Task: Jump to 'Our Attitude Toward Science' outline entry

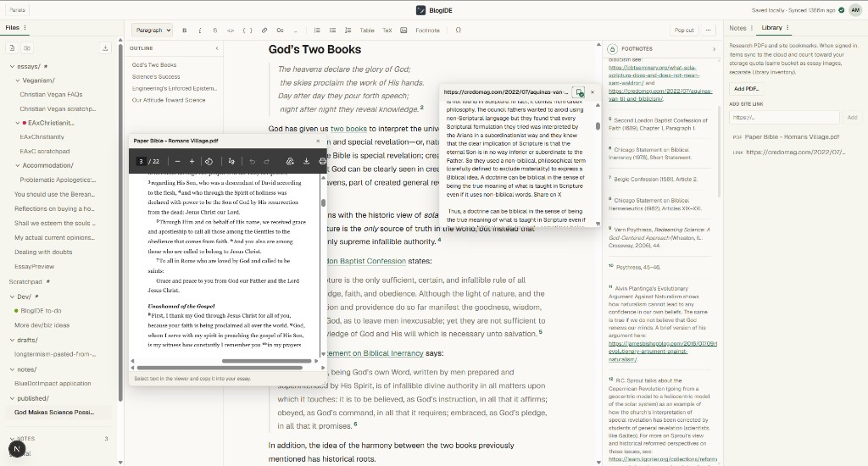Action: (169, 101)
